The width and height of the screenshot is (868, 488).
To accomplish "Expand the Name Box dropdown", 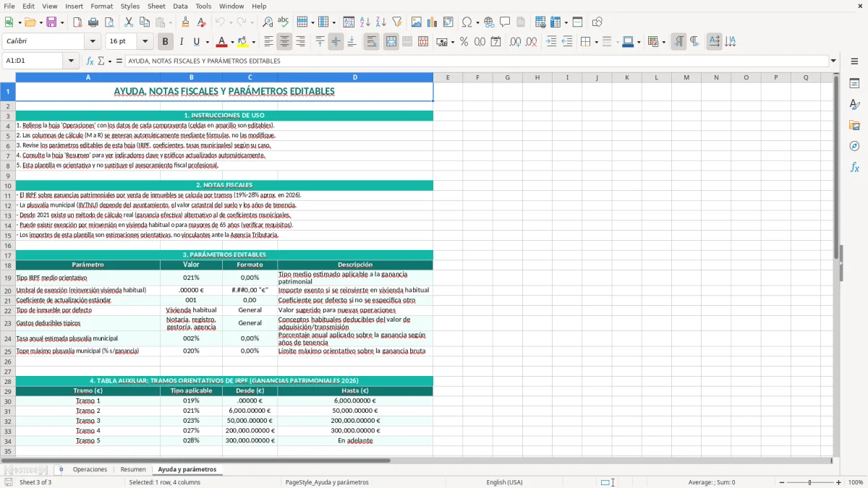I will [71, 61].
